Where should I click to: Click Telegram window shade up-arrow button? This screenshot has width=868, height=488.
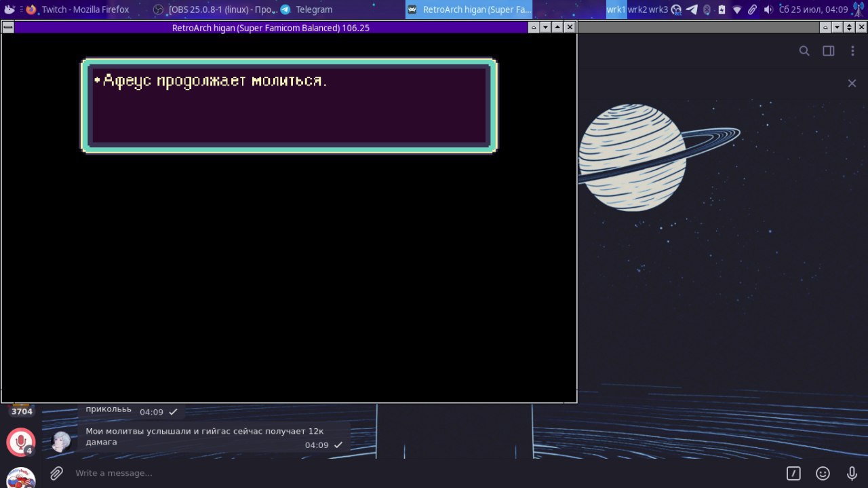tap(825, 27)
